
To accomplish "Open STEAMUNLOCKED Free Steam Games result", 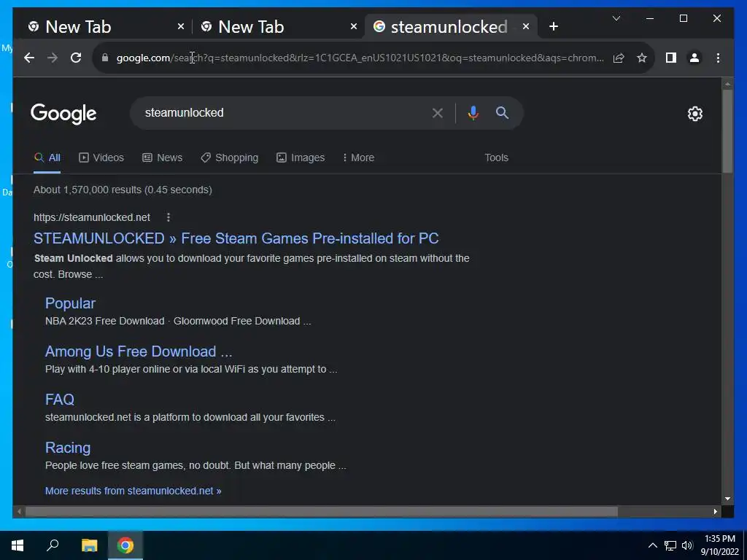I will 236,238.
